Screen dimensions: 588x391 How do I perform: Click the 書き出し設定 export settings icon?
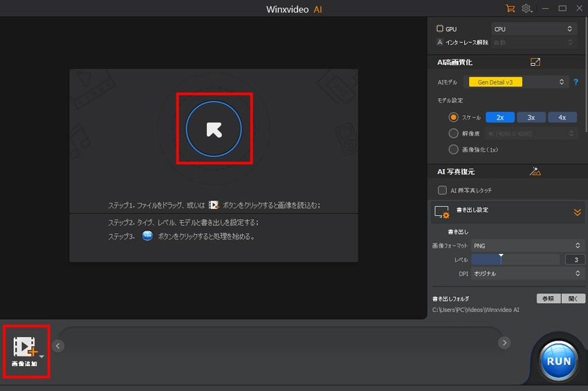tap(442, 212)
